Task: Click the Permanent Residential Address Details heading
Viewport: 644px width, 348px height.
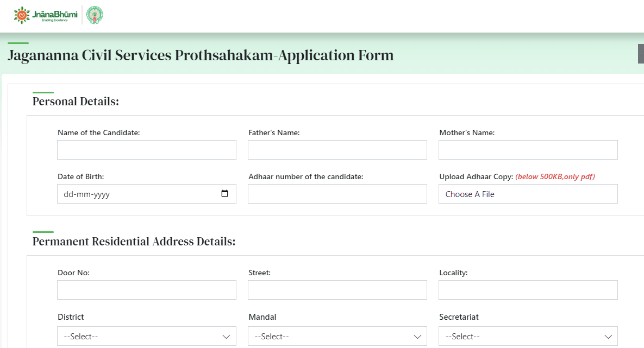Action: (134, 241)
